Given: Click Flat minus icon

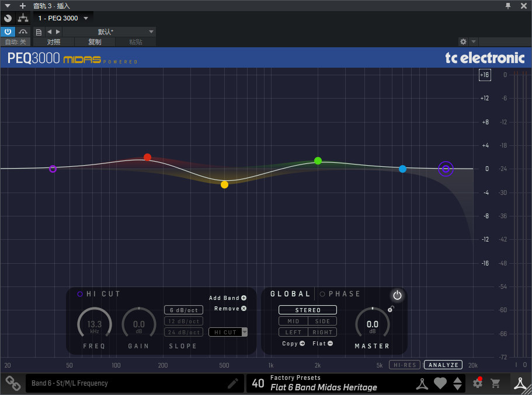Looking at the screenshot, I should pos(330,344).
